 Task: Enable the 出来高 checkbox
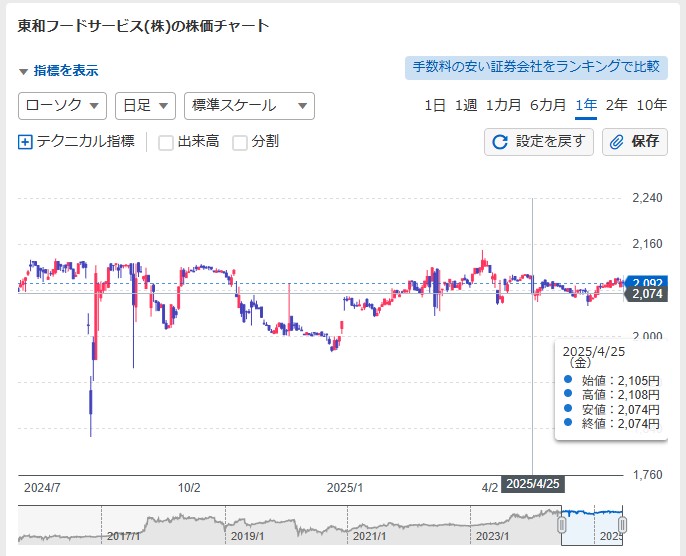(165, 143)
